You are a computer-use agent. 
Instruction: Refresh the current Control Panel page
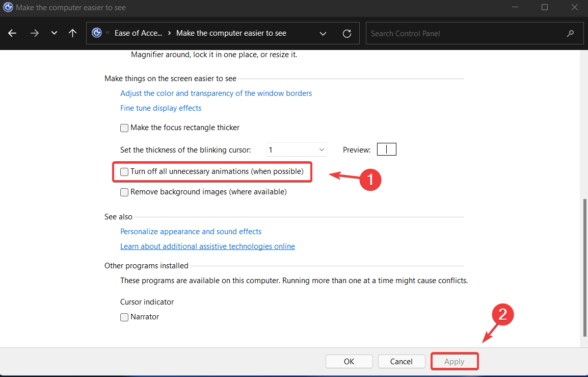tap(347, 33)
